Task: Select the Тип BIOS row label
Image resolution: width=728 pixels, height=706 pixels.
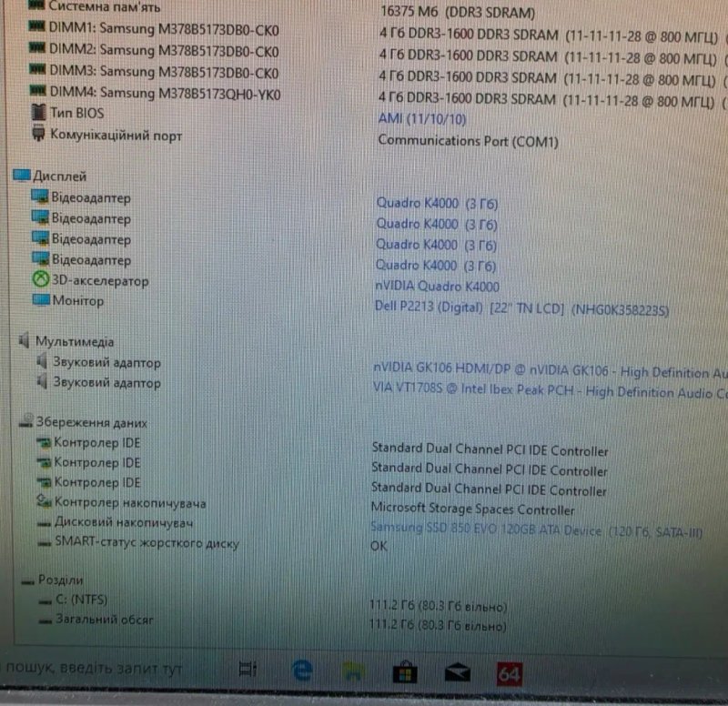Action: (x=77, y=113)
